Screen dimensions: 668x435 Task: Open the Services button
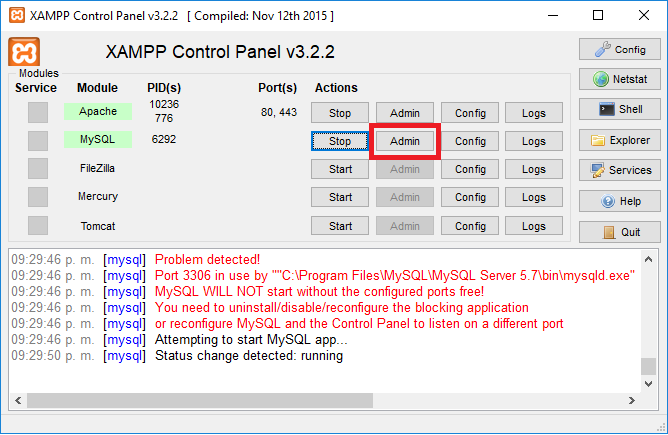coord(619,170)
